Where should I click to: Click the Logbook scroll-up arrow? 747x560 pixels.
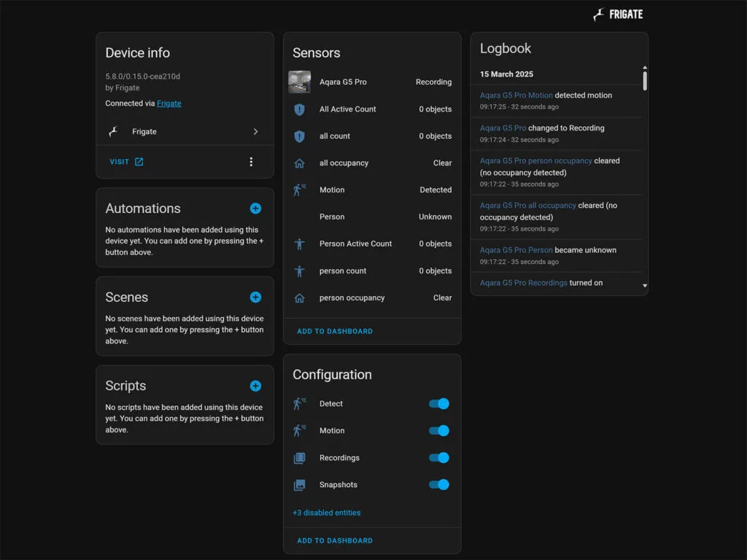[645, 68]
